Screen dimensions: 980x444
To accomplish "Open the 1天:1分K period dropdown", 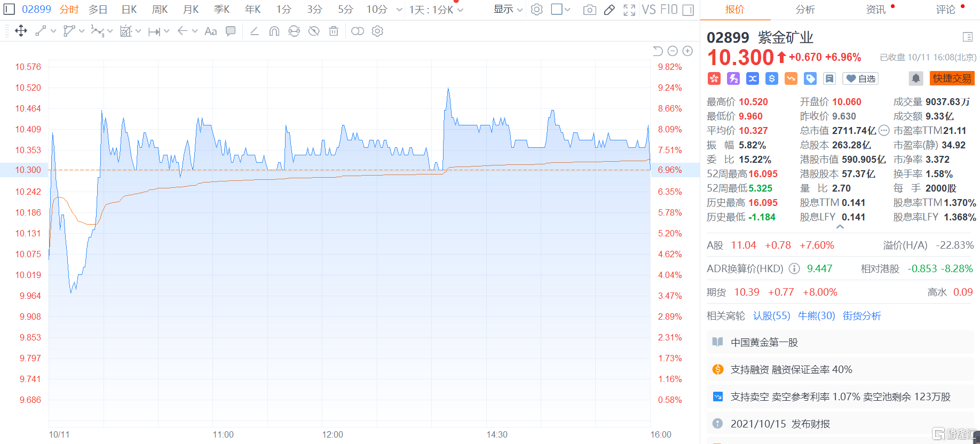I will point(436,10).
